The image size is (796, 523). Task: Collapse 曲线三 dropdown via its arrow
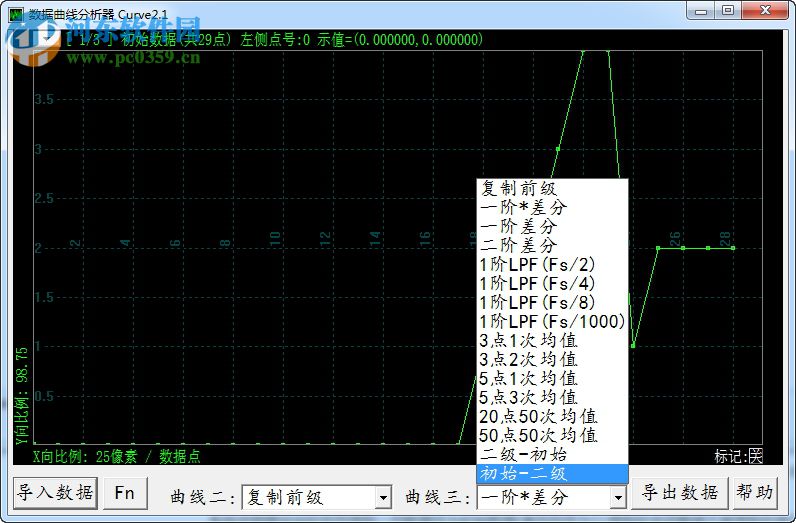pyautogui.click(x=618, y=498)
